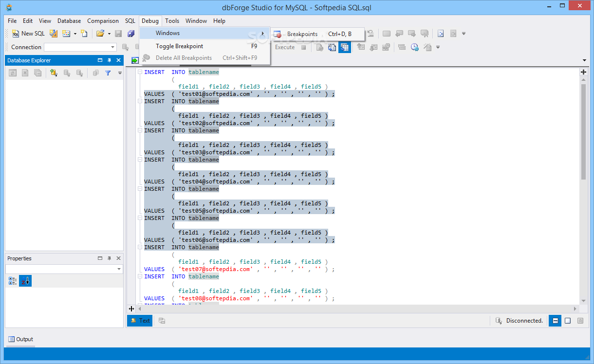Open document tabs list dropdown arrow
The width and height of the screenshot is (594, 364).
click(585, 60)
